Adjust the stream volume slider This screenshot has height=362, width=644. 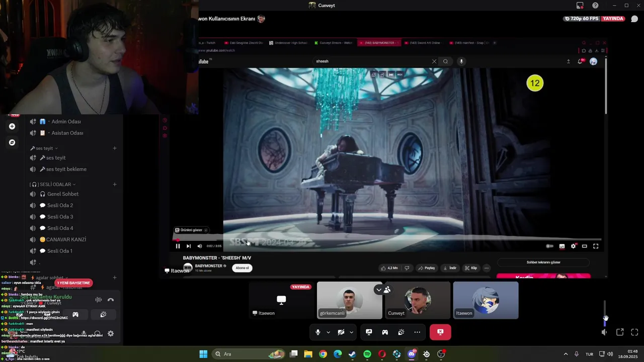pyautogui.click(x=605, y=313)
